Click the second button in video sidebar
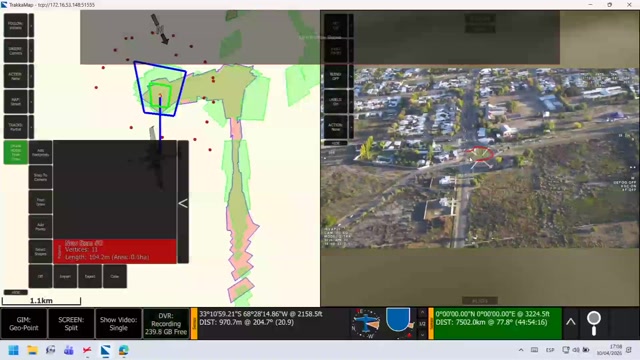 pos(336,51)
